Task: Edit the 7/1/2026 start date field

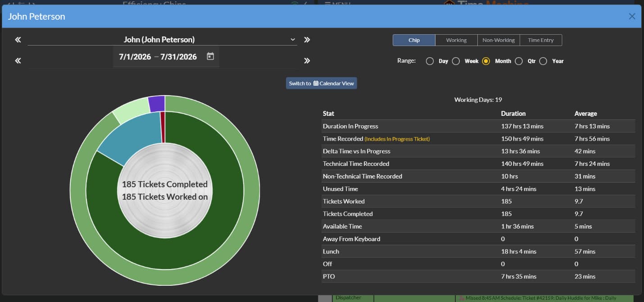Action: click(135, 57)
